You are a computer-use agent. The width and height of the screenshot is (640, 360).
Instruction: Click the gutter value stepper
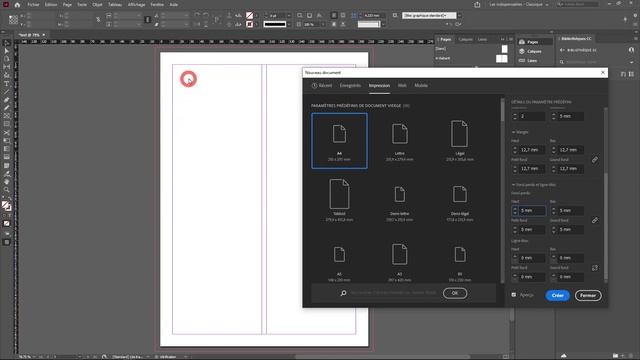tap(553, 116)
